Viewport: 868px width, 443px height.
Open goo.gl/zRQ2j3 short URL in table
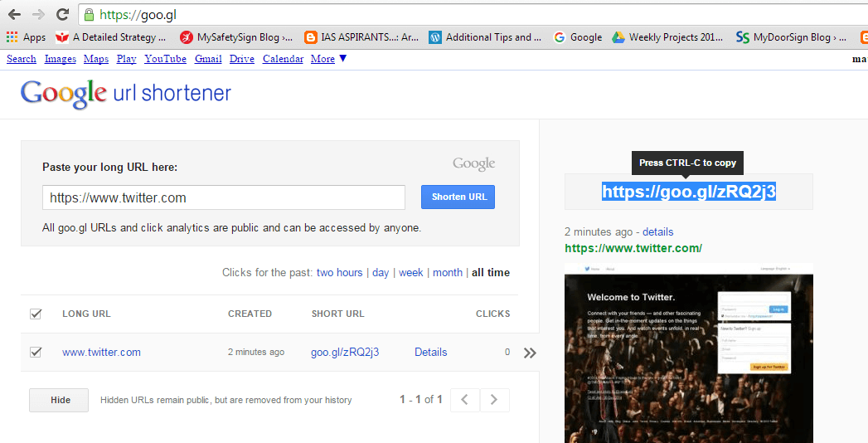click(x=345, y=353)
